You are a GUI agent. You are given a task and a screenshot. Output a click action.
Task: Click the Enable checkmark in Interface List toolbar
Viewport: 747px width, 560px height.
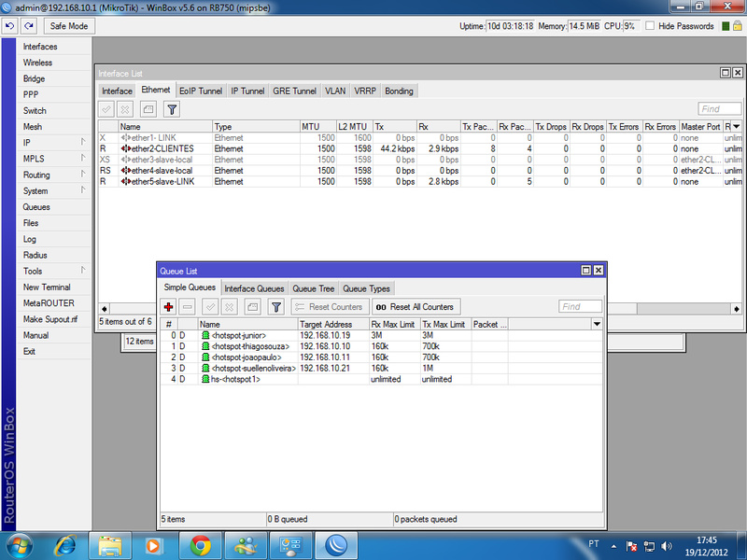tap(106, 109)
